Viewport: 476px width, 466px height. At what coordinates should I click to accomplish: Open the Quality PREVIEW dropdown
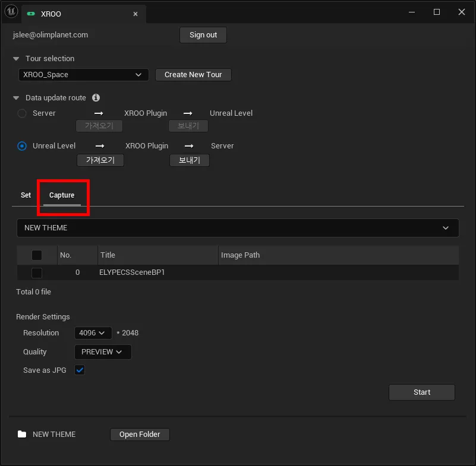pos(103,351)
